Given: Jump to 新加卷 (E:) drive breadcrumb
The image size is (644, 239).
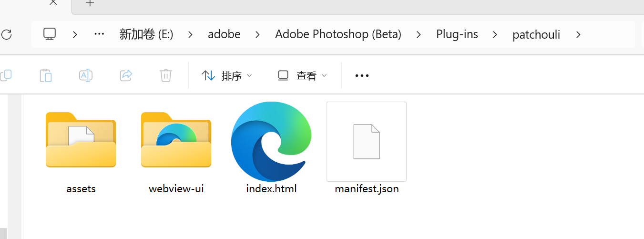Looking at the screenshot, I should (146, 34).
